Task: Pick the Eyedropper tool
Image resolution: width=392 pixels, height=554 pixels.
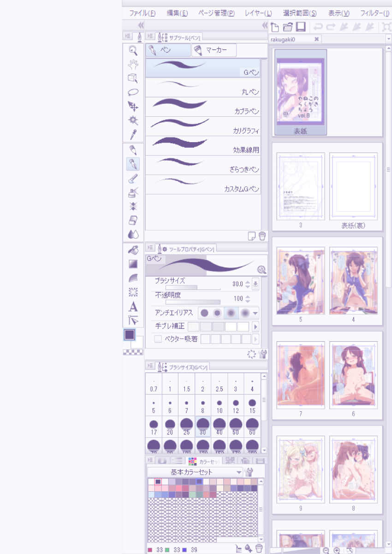Action: 133,134
